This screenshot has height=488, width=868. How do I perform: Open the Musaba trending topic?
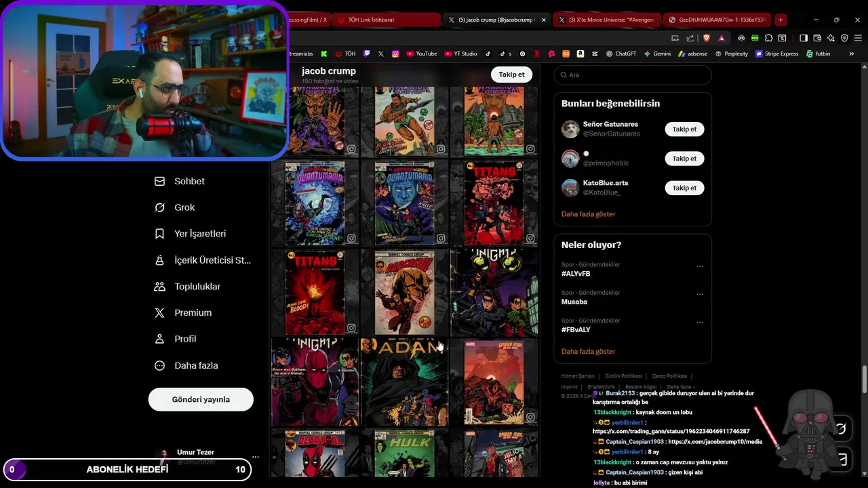pyautogui.click(x=574, y=302)
